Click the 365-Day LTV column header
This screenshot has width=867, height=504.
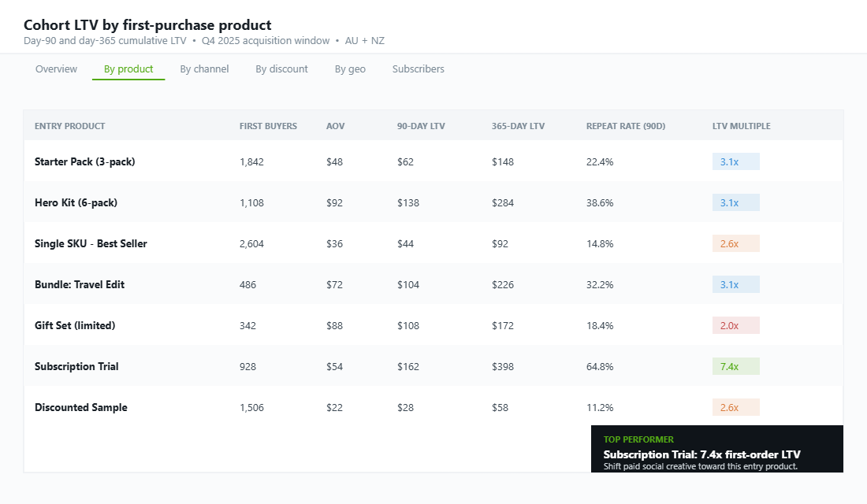[x=518, y=126]
